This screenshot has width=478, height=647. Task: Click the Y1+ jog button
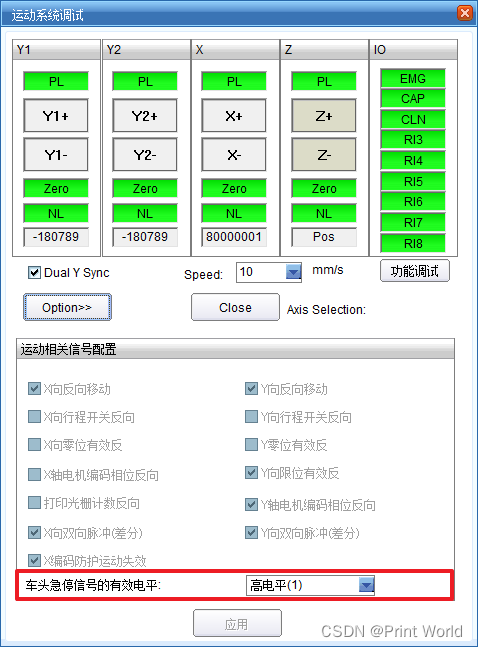56,116
